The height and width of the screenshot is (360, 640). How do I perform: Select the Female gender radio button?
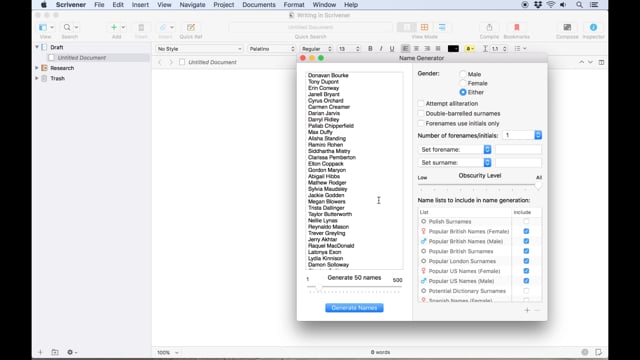point(462,83)
